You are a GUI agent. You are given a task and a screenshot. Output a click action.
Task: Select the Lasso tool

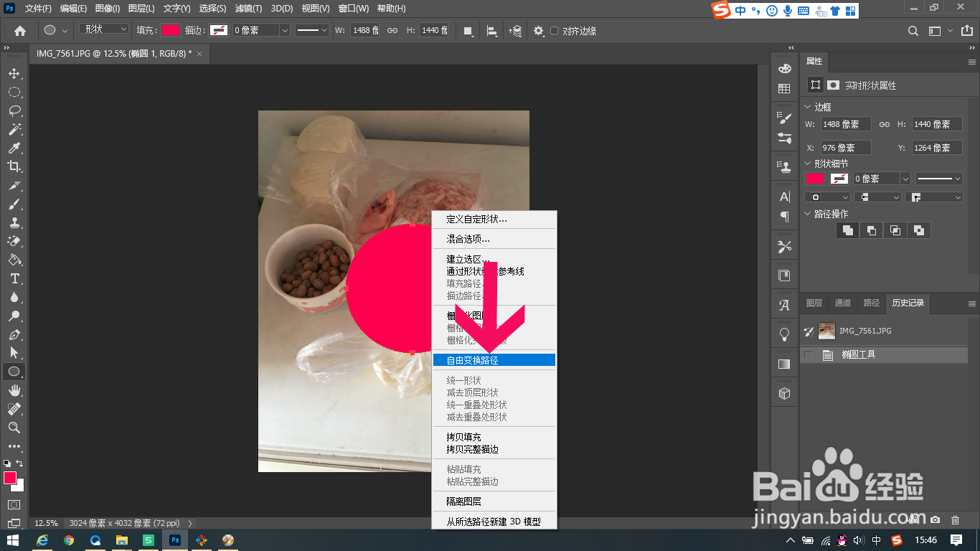(14, 110)
